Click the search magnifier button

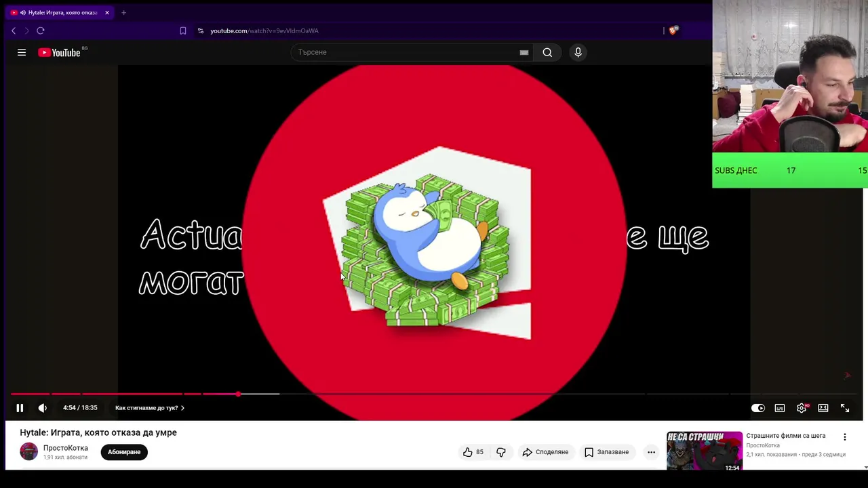547,52
